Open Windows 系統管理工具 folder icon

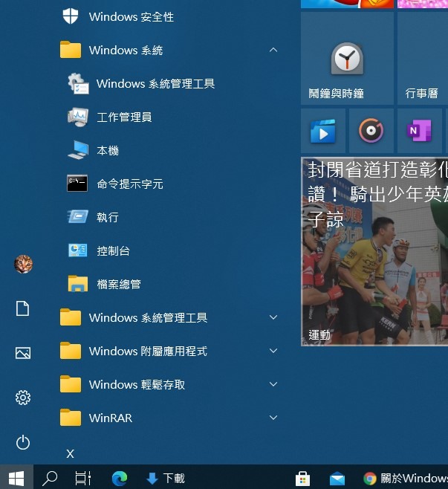click(71, 317)
